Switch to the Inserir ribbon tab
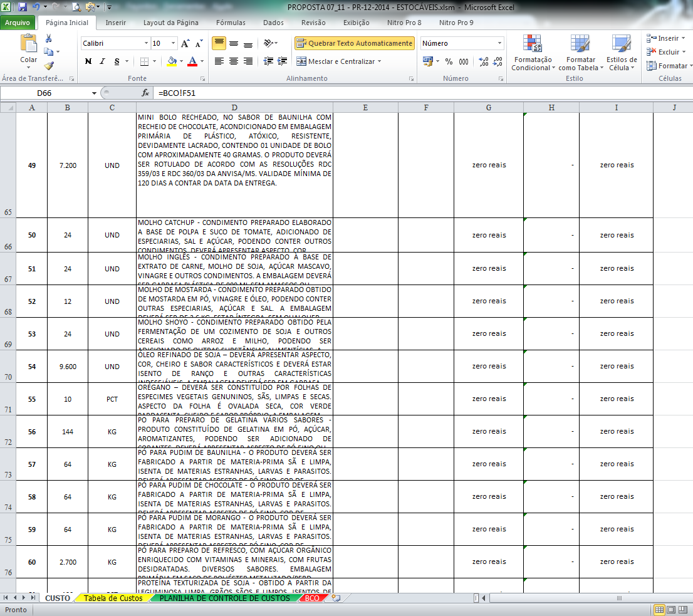Image resolution: width=693 pixels, height=616 pixels. tap(116, 23)
